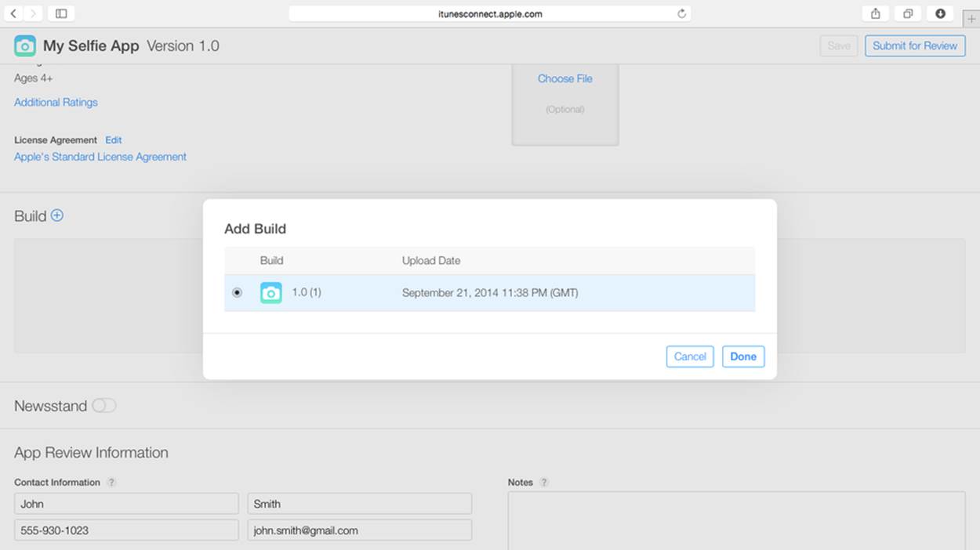Click the App Review Information heading

click(x=91, y=453)
